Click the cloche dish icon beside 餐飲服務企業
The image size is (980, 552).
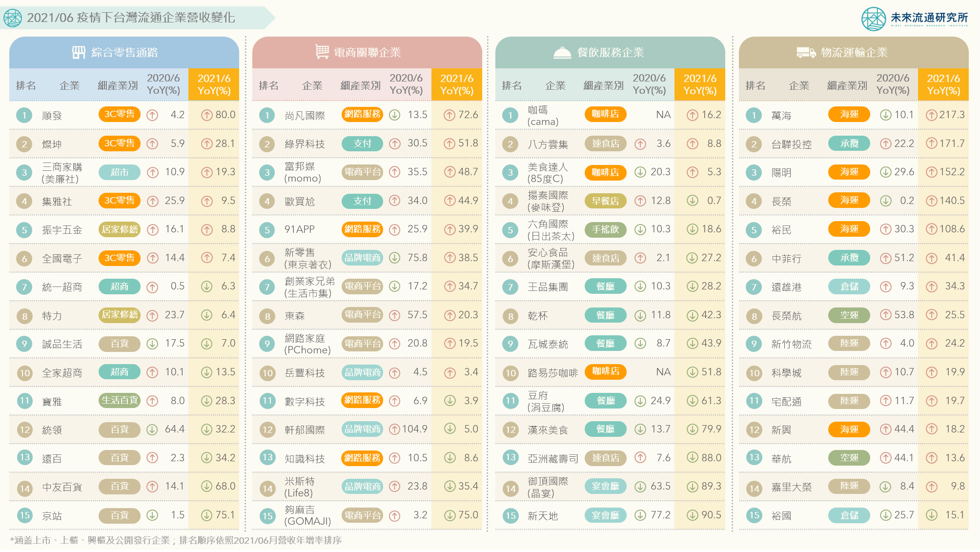coord(562,52)
